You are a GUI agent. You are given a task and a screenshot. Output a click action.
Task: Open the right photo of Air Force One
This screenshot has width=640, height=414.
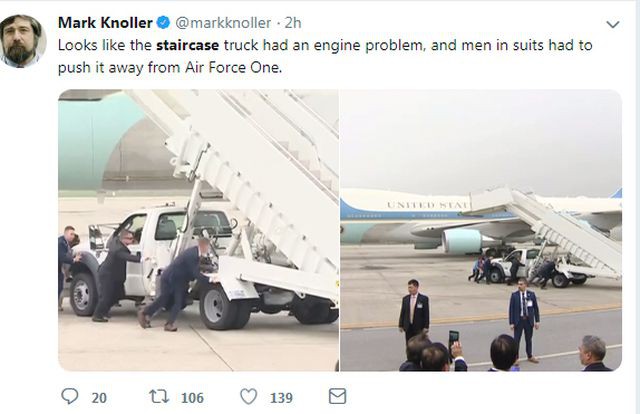(x=481, y=230)
